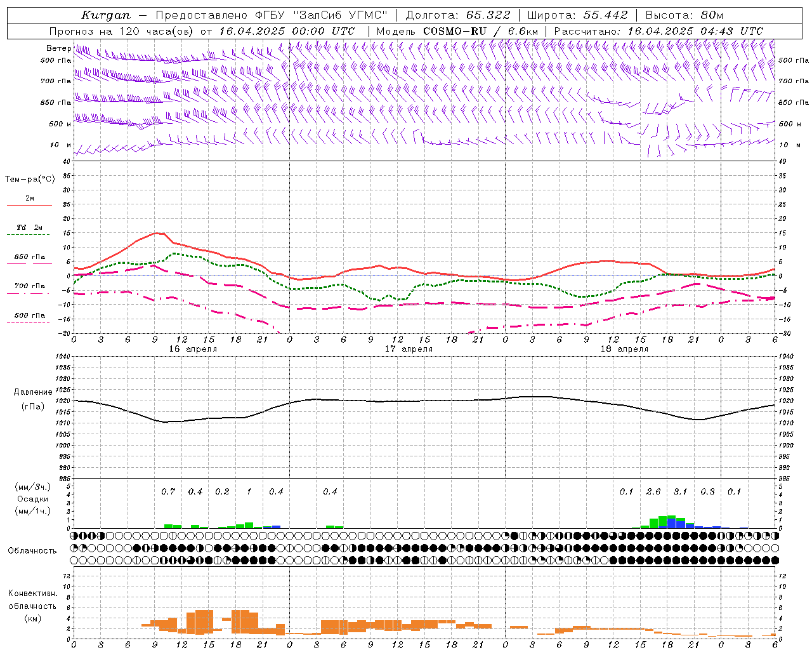
Task: Click the "Осадки" precipitation label
Action: pos(32,499)
